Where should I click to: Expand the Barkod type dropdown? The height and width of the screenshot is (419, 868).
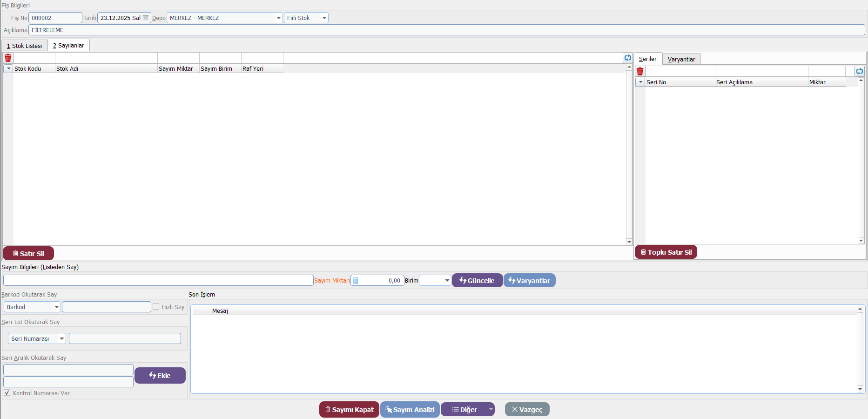(x=56, y=307)
